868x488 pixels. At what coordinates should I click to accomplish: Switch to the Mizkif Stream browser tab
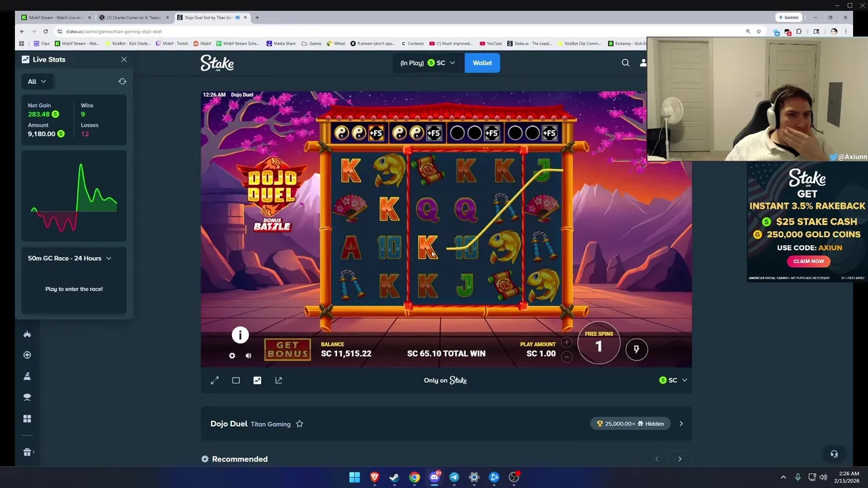[56, 17]
